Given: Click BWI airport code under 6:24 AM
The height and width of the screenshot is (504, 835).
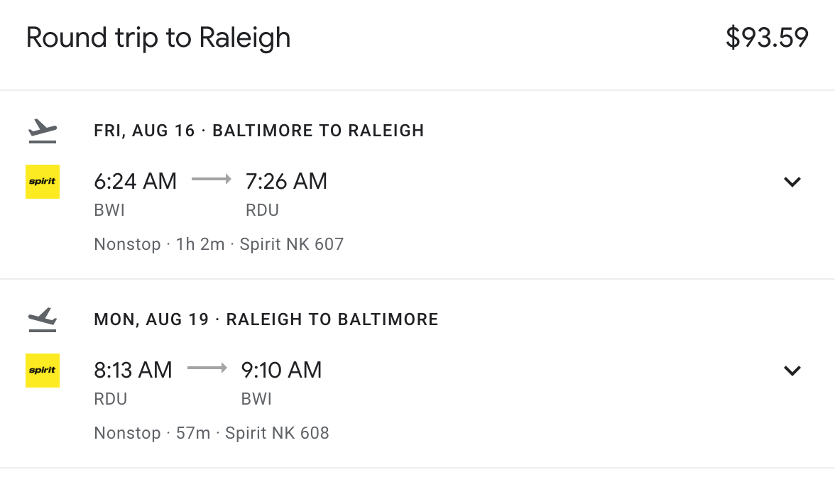Looking at the screenshot, I should point(109,210).
